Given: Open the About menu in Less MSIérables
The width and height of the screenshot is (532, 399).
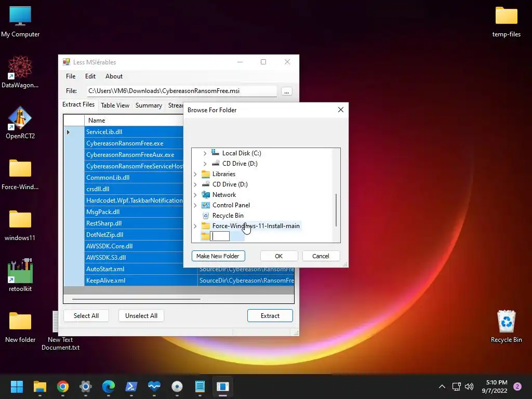Looking at the screenshot, I should [114, 76].
